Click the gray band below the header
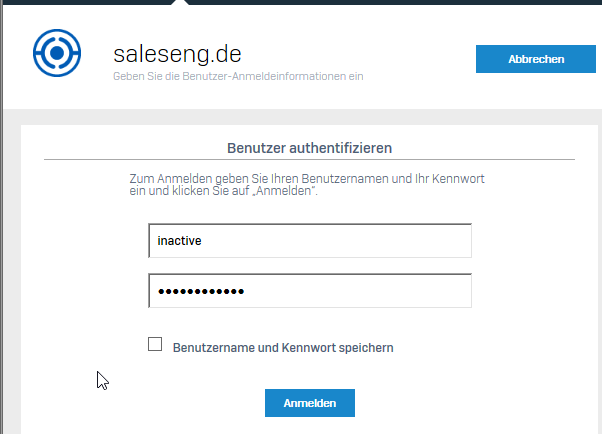This screenshot has width=602, height=434. [301, 117]
